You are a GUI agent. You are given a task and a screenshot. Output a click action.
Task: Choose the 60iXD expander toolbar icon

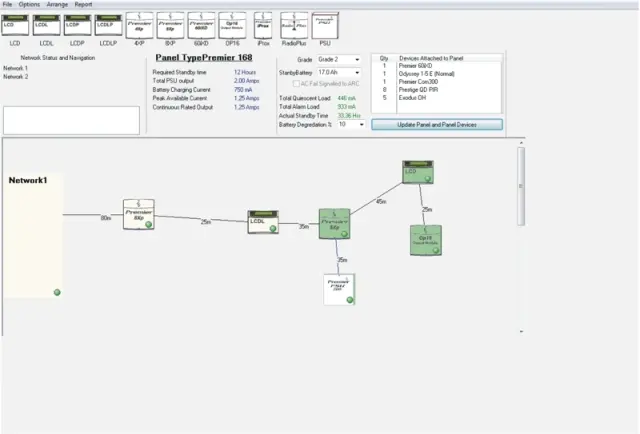coord(201,25)
